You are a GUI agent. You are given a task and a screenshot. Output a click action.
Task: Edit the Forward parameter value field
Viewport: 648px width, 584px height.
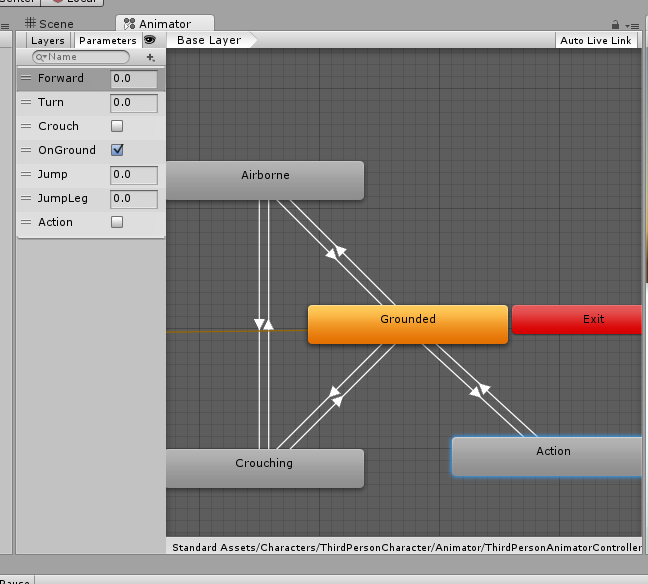point(133,79)
